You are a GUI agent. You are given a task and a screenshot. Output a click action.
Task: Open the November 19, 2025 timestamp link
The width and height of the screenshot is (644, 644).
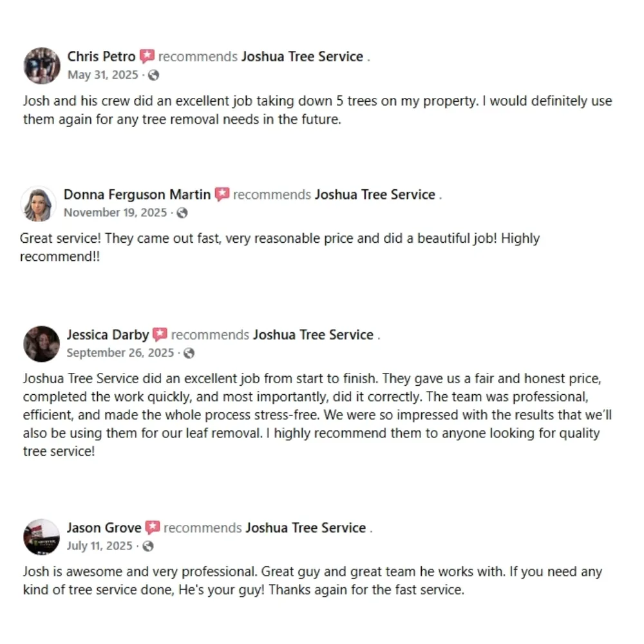(115, 213)
